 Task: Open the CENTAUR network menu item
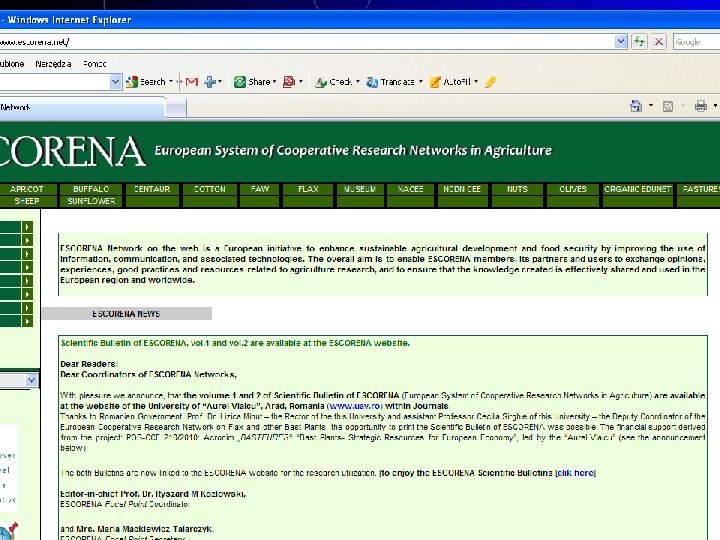tap(152, 189)
